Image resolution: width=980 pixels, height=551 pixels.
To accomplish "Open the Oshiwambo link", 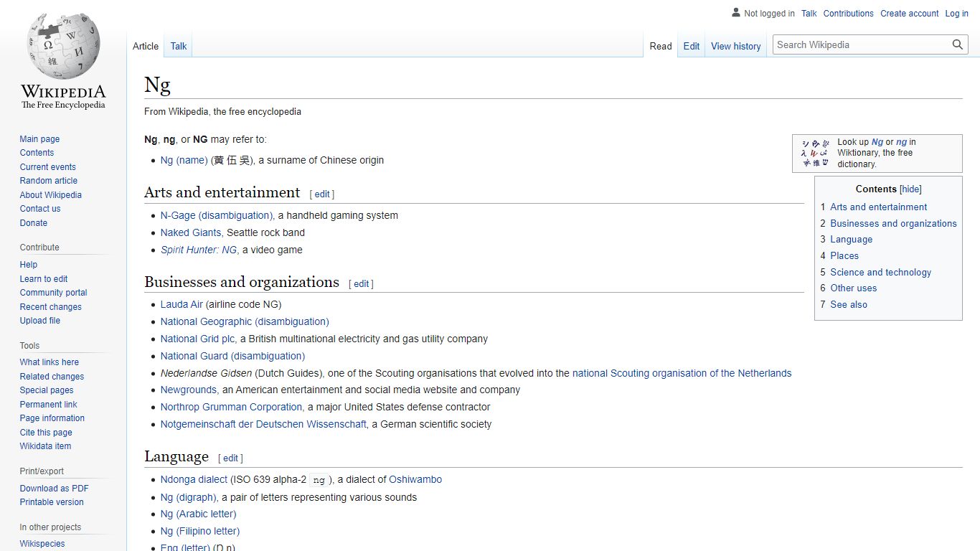I will [415, 480].
